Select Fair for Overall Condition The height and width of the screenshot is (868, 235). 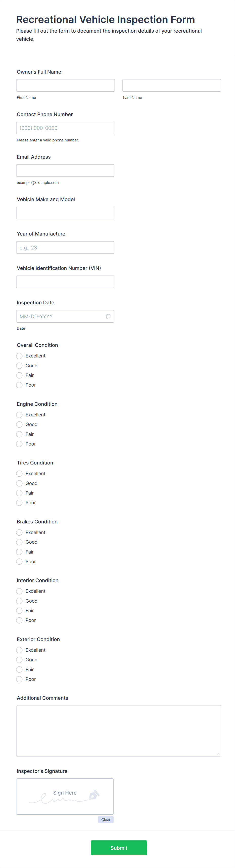point(19,375)
